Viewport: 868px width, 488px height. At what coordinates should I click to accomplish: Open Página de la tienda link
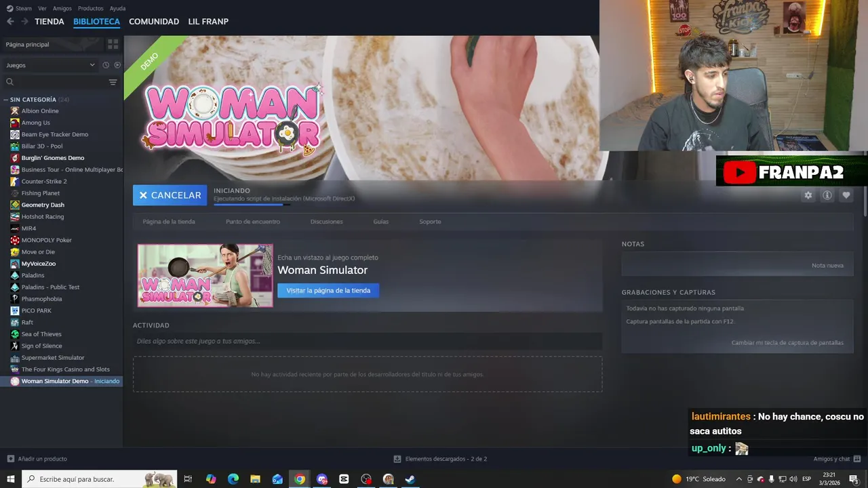[x=169, y=222]
